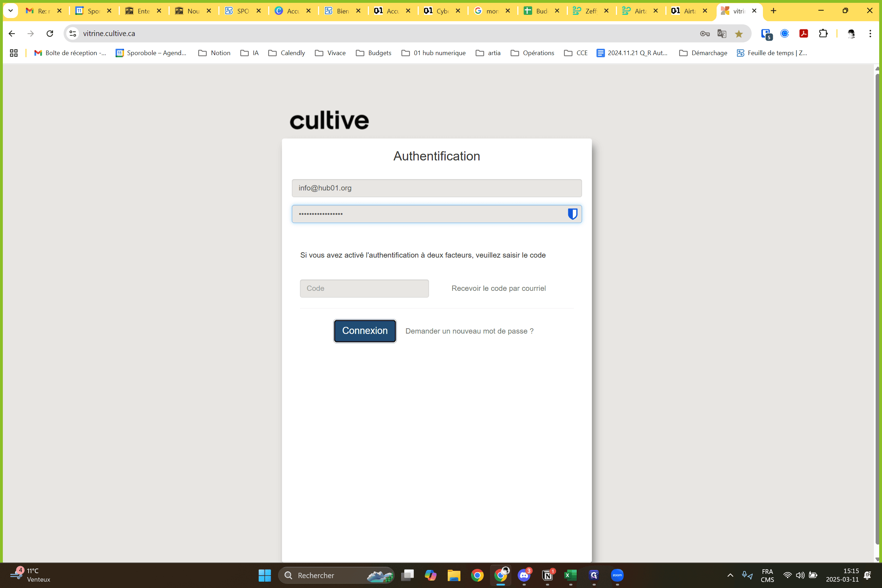Open the FRA CMS language indicator
Viewport: 882px width, 588px height.
tap(767, 575)
